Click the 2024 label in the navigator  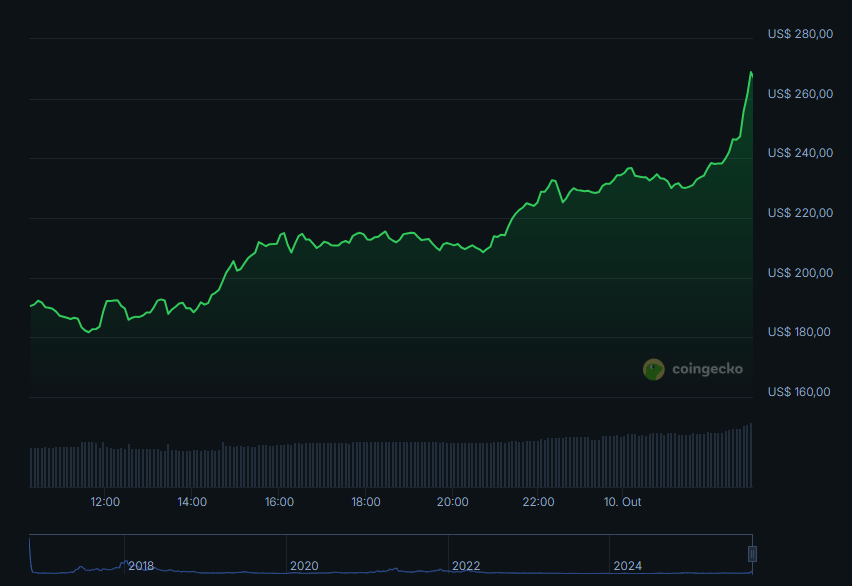[x=628, y=566]
